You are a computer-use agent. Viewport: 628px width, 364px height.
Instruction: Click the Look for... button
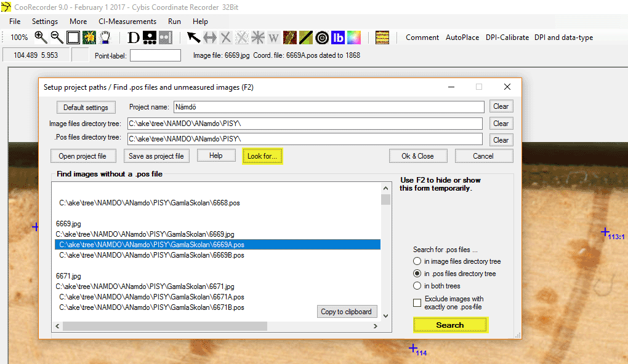click(262, 156)
